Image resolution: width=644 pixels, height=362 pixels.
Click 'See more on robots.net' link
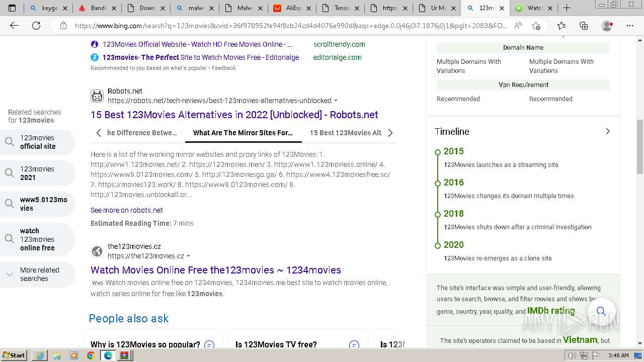coord(127,210)
